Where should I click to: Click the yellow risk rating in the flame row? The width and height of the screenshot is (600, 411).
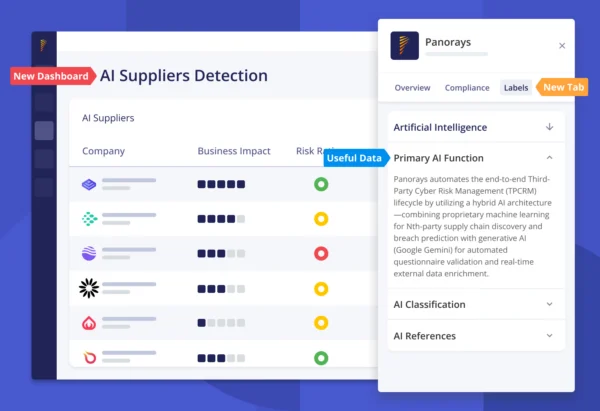(321, 323)
